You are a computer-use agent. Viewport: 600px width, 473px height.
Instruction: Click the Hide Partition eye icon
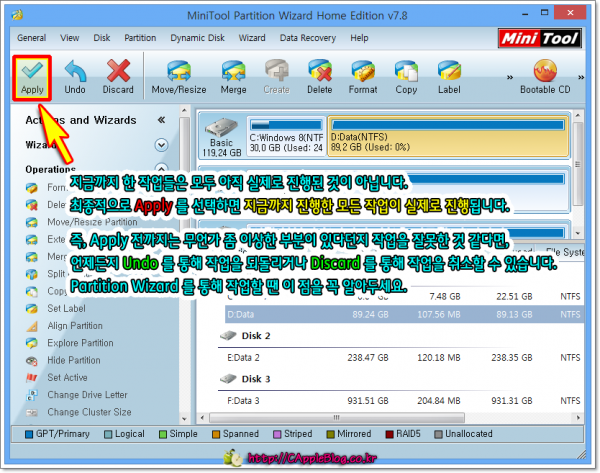tap(32, 360)
